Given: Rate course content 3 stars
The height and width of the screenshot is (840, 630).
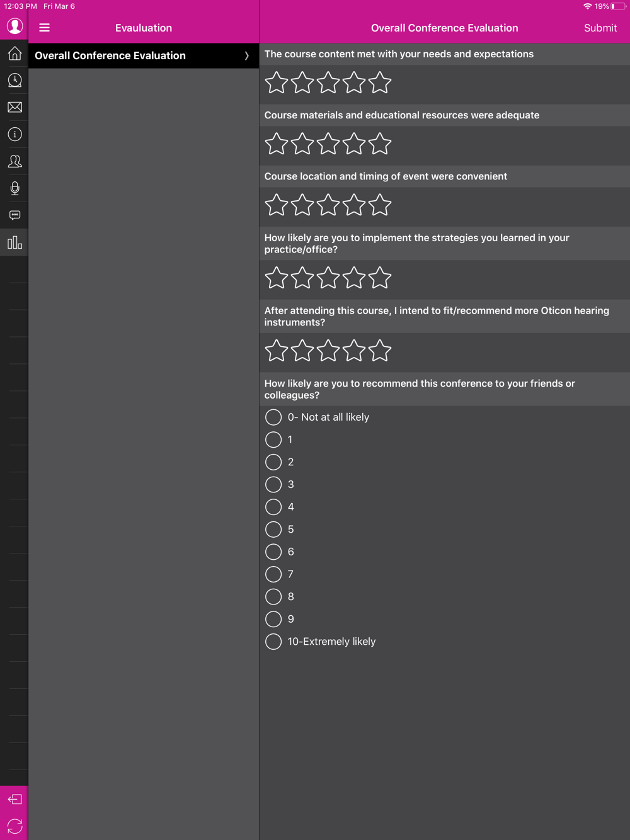Looking at the screenshot, I should click(328, 82).
